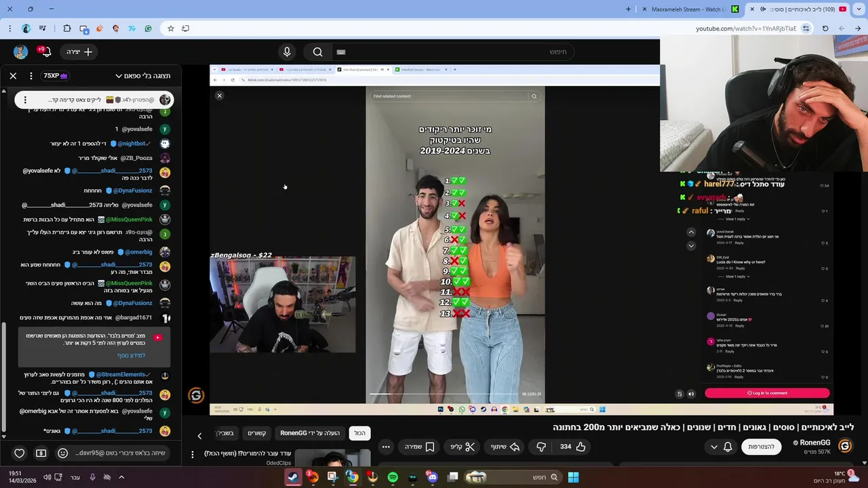868x488 pixels.
Task: Open the weather widget showing 18°C
Action: 835,477
